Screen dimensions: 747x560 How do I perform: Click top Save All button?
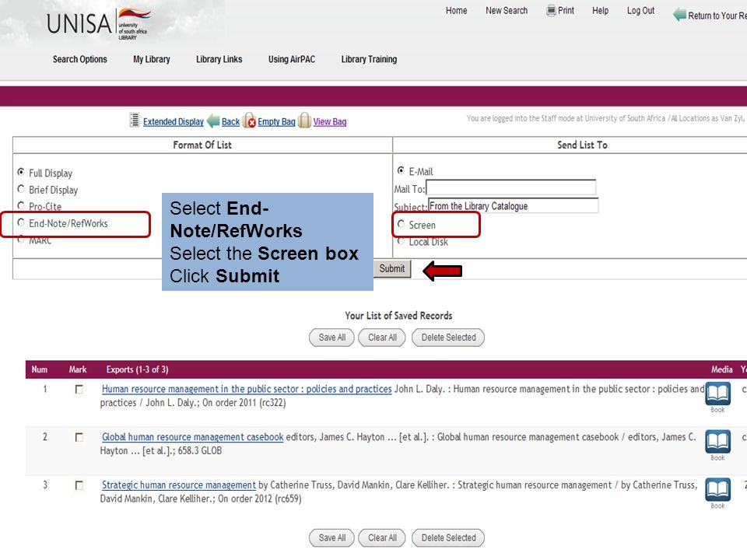[x=331, y=338]
